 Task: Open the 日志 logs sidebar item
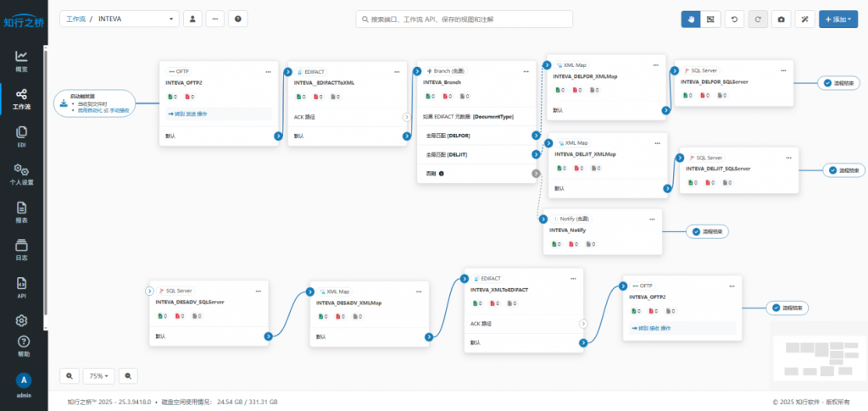click(21, 250)
